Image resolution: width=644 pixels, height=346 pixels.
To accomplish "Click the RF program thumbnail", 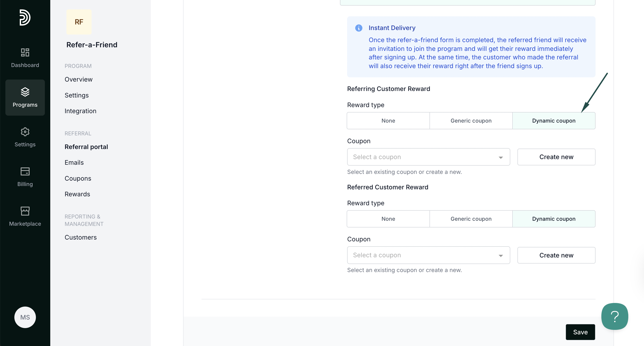I will [x=79, y=22].
